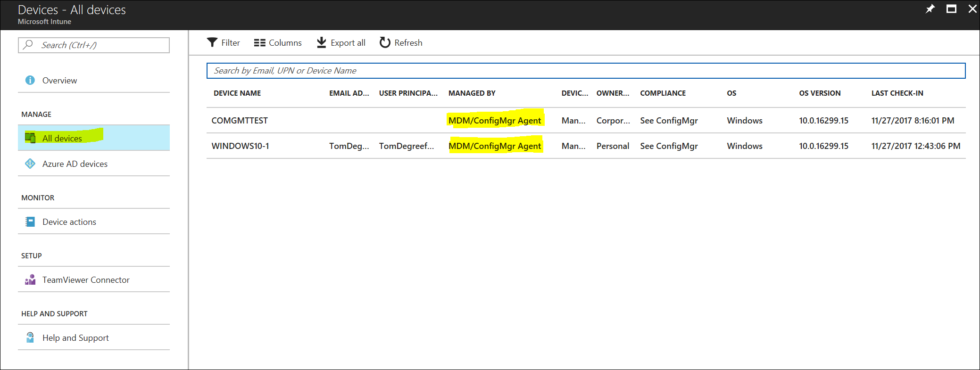The height and width of the screenshot is (370, 980).
Task: Click the Corpor... ownership cell
Action: [x=613, y=121]
